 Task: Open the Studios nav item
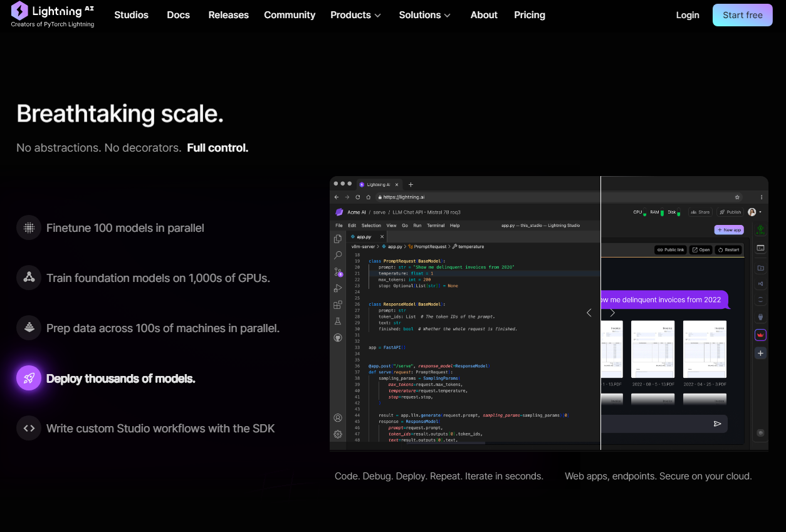[131, 15]
